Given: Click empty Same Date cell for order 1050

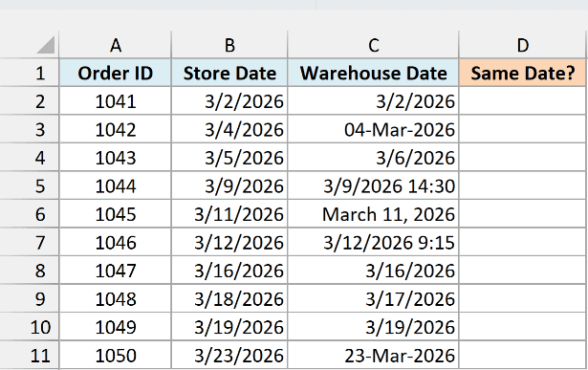Looking at the screenshot, I should pyautogui.click(x=523, y=356).
